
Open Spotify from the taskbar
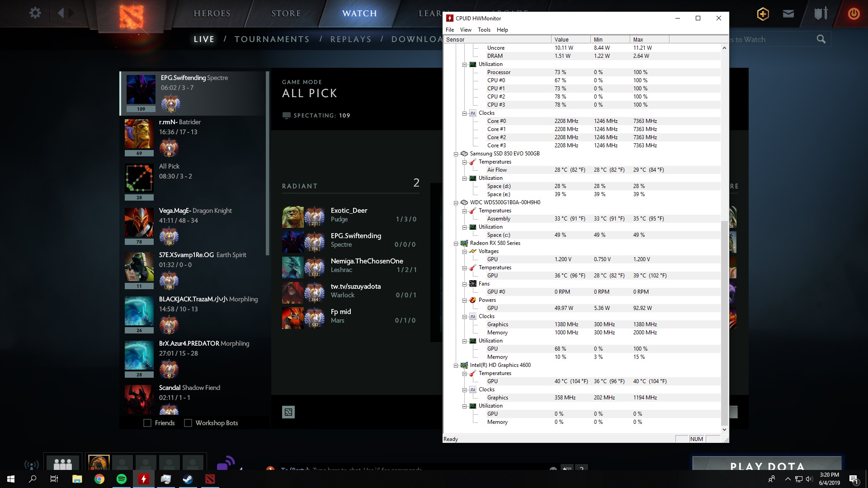[121, 479]
